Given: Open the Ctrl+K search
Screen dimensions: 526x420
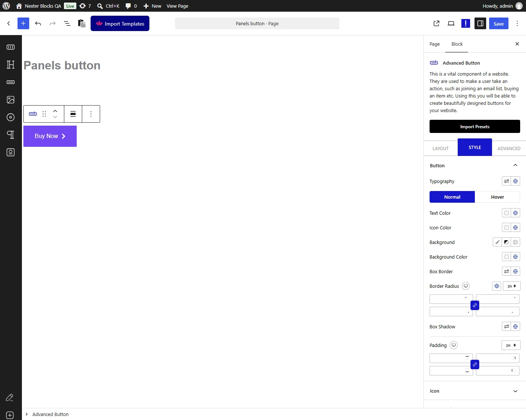Looking at the screenshot, I should [x=108, y=6].
